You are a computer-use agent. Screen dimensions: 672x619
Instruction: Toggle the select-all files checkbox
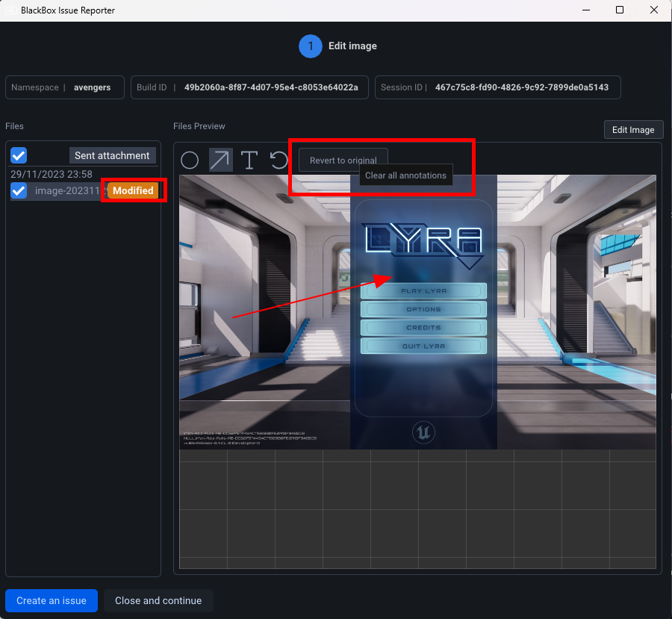19,155
